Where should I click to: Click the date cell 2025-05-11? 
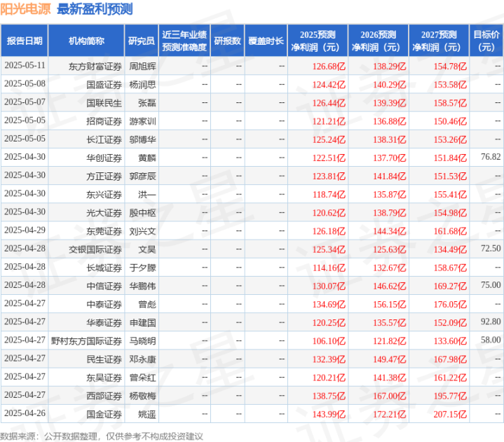click(x=25, y=65)
